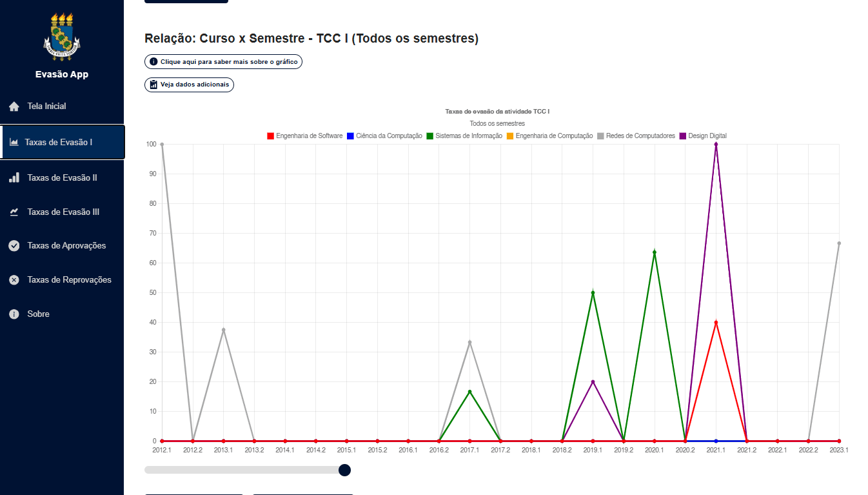Toggle Ciência da Computação legend series
This screenshot has width=868, height=495.
[x=384, y=136]
